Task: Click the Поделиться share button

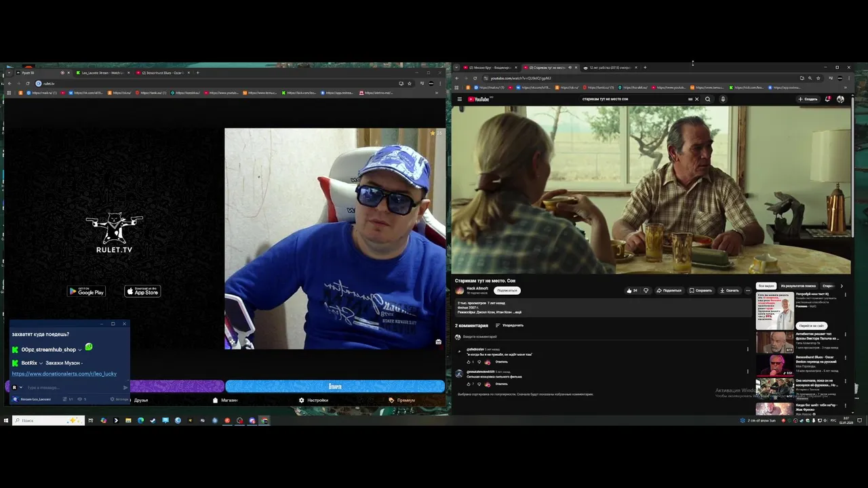Action: [x=669, y=290]
